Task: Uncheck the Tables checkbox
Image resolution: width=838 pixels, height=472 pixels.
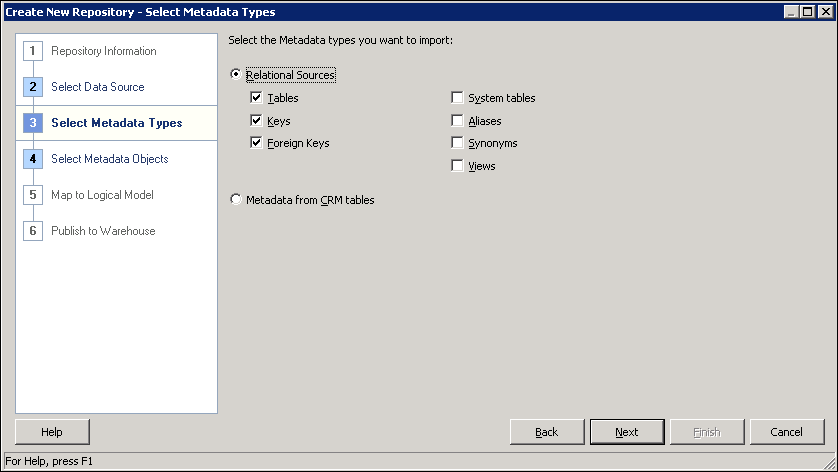Action: pos(257,98)
